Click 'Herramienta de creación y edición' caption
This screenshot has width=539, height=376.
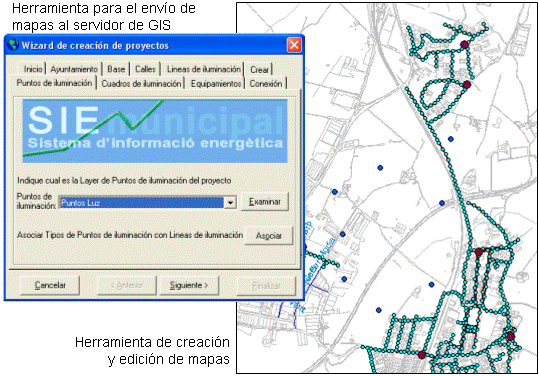pyautogui.click(x=152, y=351)
